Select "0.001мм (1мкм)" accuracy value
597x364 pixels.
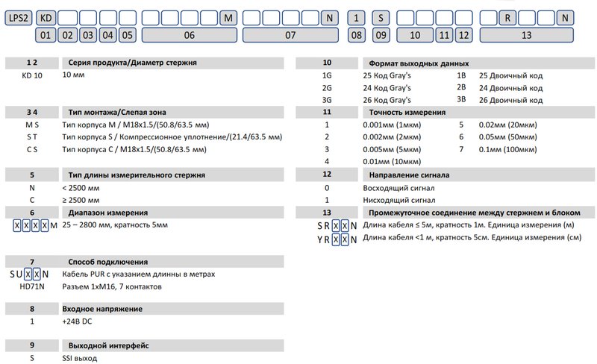392,125
